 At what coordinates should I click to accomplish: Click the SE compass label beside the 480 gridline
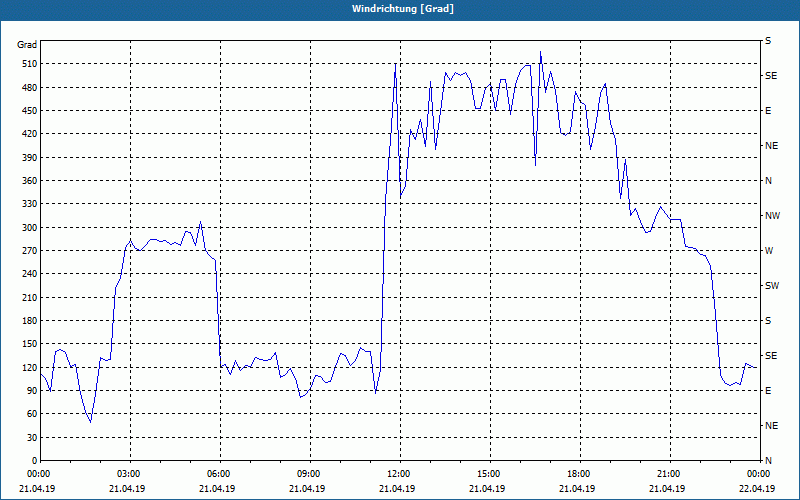coord(771,76)
